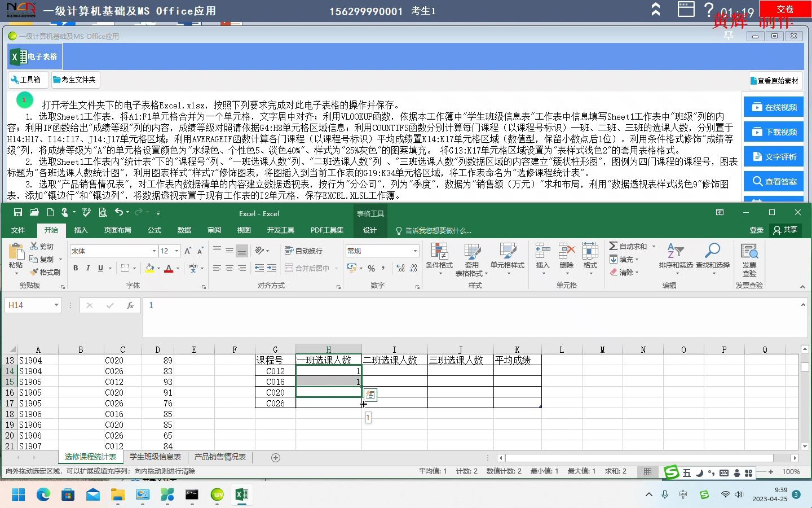Open the File (文件) tab
Screen dimensions: 812x508
[18, 230]
